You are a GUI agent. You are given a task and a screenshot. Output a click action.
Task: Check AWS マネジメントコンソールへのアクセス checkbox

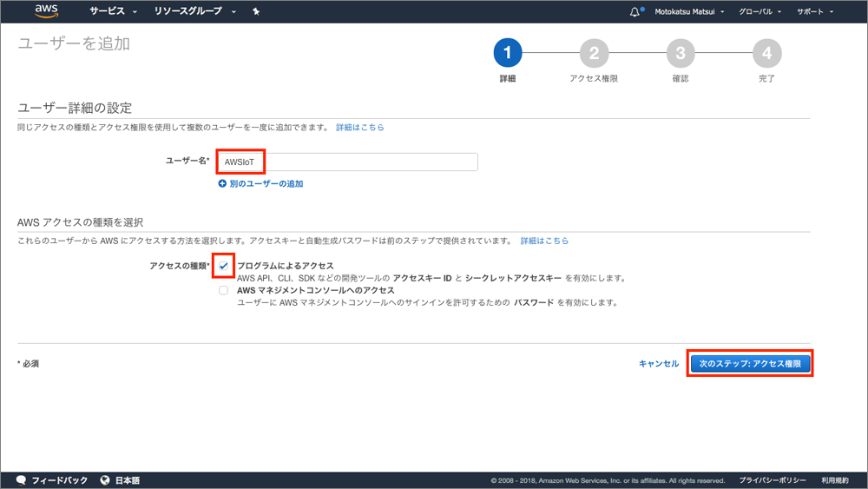[224, 290]
